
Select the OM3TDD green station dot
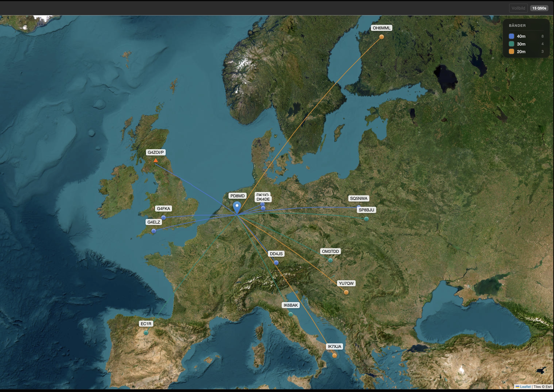(331, 260)
